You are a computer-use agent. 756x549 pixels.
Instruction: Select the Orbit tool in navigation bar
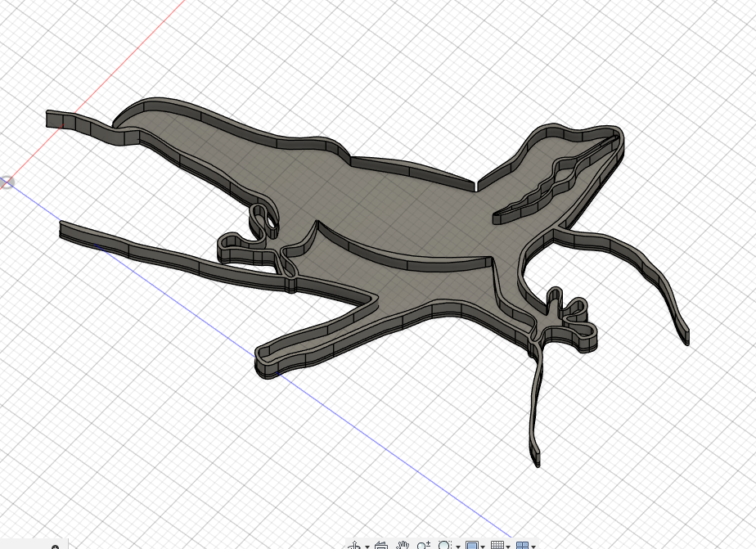355,545
